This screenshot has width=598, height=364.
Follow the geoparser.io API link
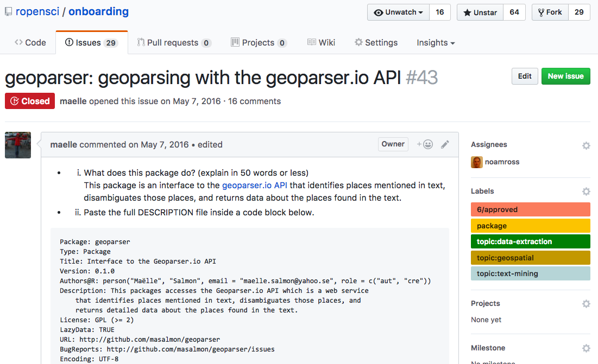(x=254, y=186)
